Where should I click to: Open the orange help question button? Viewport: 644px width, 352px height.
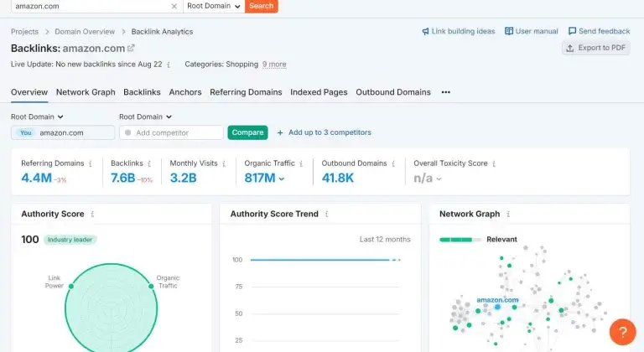[x=623, y=332]
